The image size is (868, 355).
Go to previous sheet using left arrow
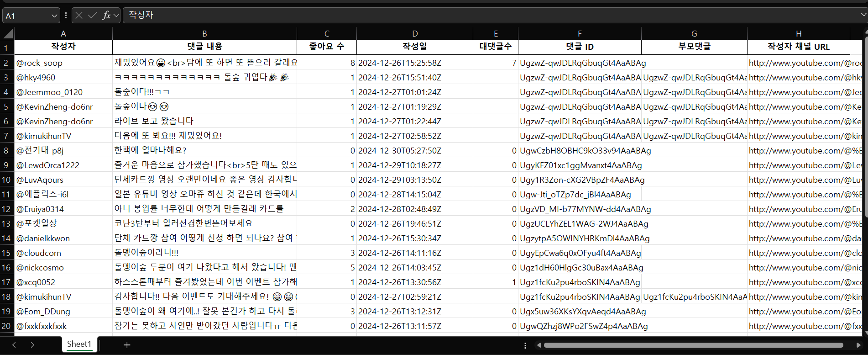point(14,345)
